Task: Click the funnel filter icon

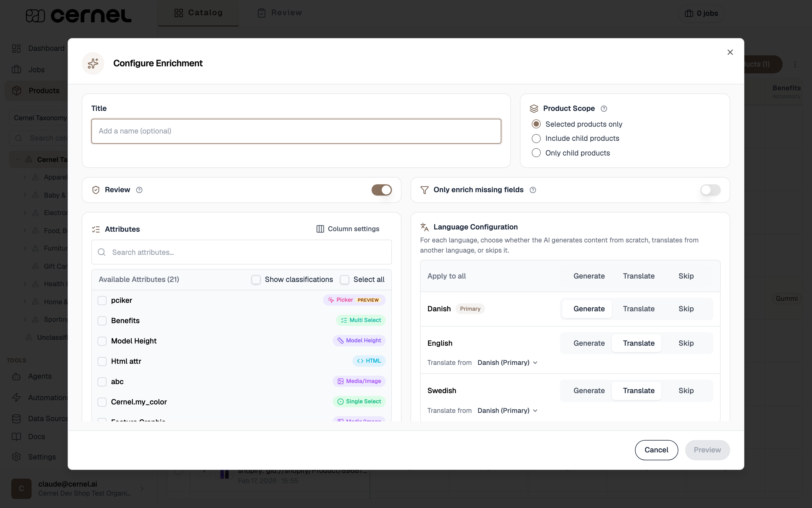Action: coord(424,190)
